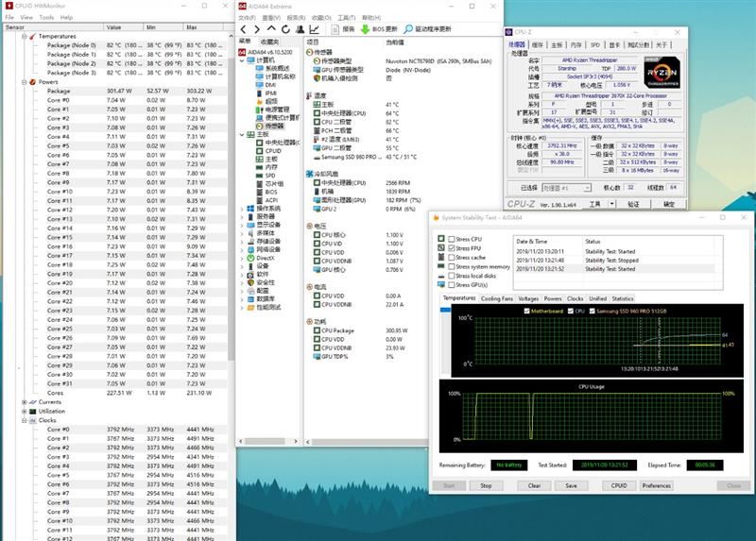Viewport: 756px width, 541px height.
Task: Select the CPUID item in AIDA64 tree
Action: (269, 151)
